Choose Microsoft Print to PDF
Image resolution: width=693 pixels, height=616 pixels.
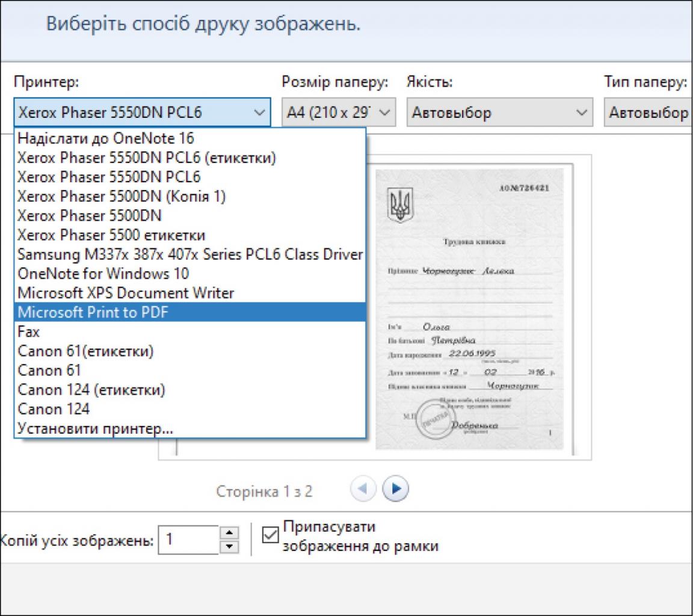190,312
